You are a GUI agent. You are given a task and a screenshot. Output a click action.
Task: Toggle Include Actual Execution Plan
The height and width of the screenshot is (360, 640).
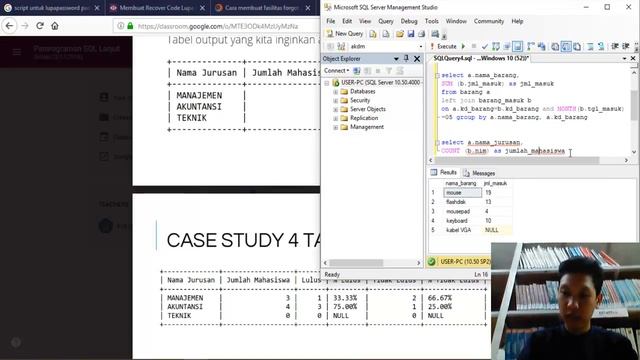tap(531, 47)
